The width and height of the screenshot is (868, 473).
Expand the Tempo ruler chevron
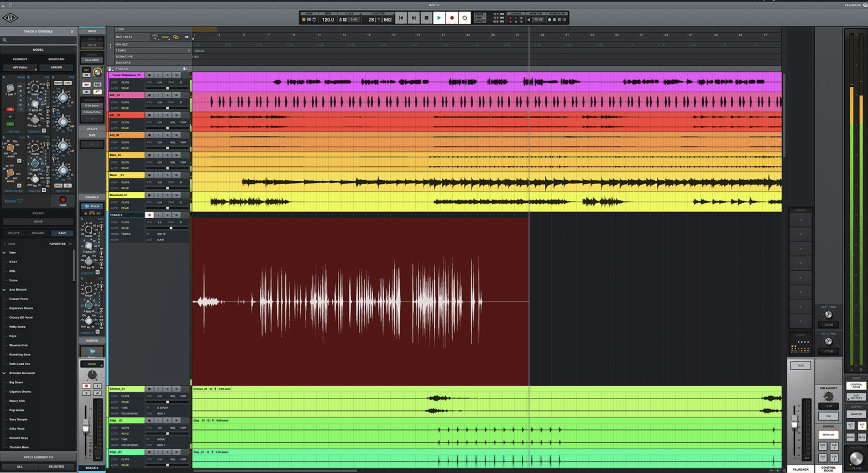(189, 50)
